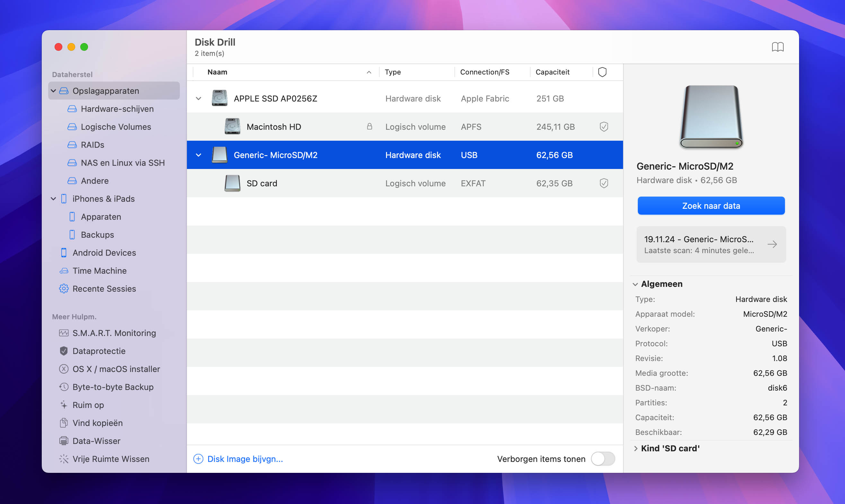Click the Vrije Ruimte Wissen icon

64,459
